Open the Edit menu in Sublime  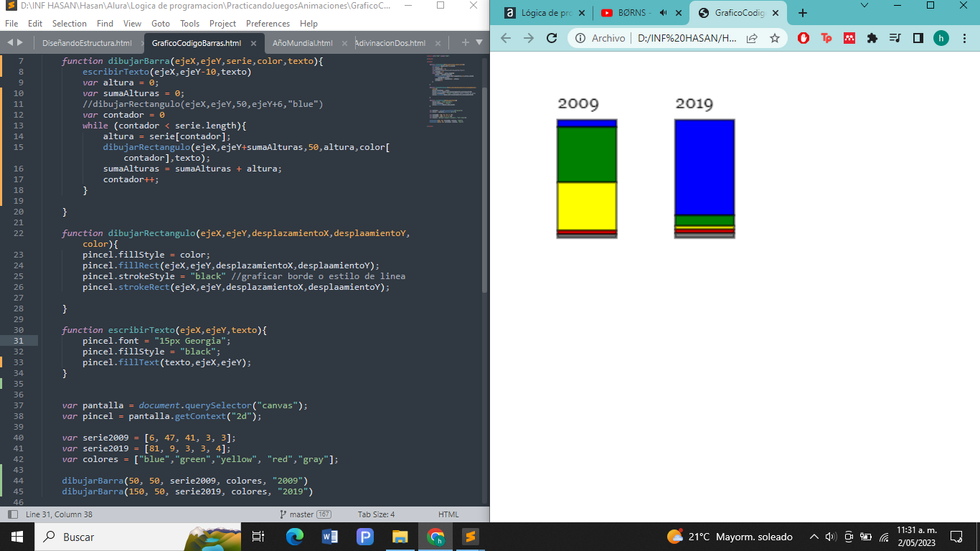coord(35,24)
